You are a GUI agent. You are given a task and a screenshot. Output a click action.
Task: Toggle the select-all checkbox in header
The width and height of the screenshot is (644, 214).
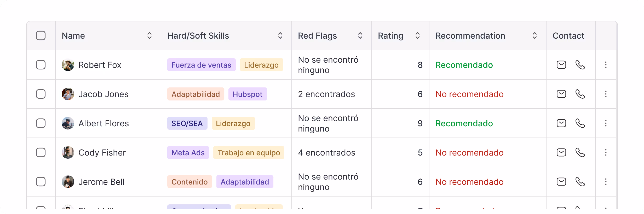[41, 35]
